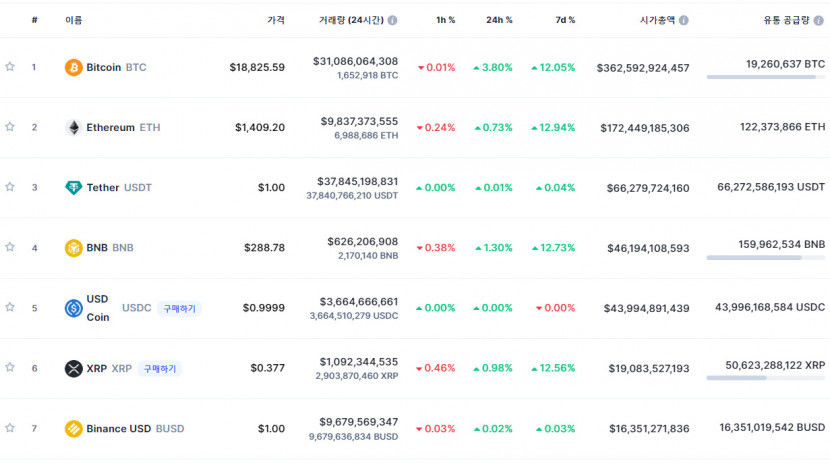This screenshot has width=830, height=464.
Task: Sort table by 24h % column
Action: (499, 20)
